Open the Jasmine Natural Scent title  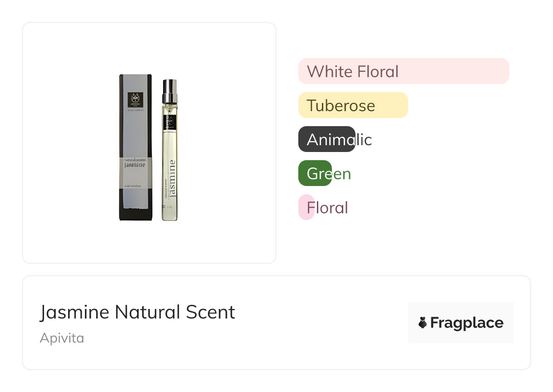[x=137, y=312]
